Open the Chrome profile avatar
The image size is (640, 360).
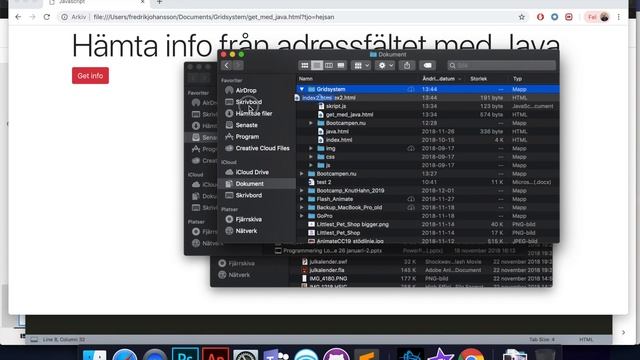point(604,17)
